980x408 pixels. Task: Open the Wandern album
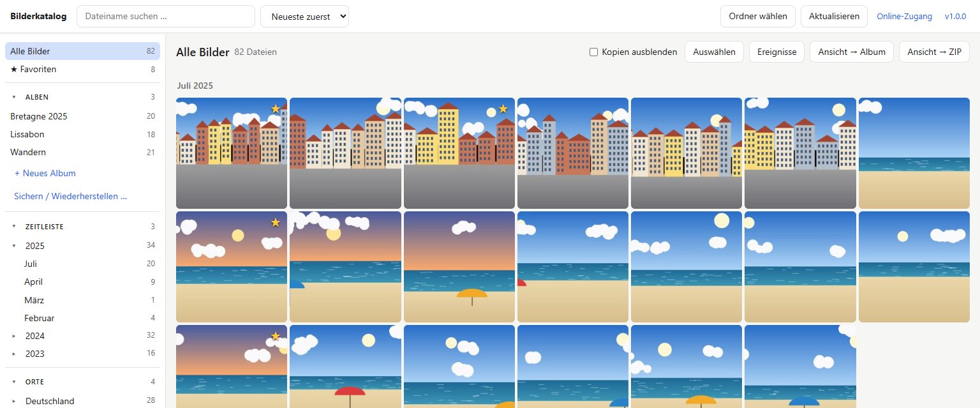click(82, 152)
